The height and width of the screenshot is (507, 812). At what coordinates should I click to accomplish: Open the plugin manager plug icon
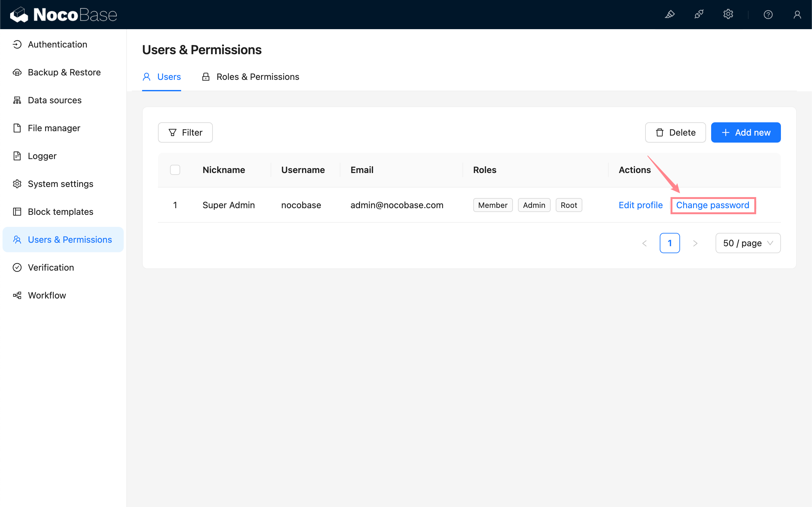(x=699, y=15)
